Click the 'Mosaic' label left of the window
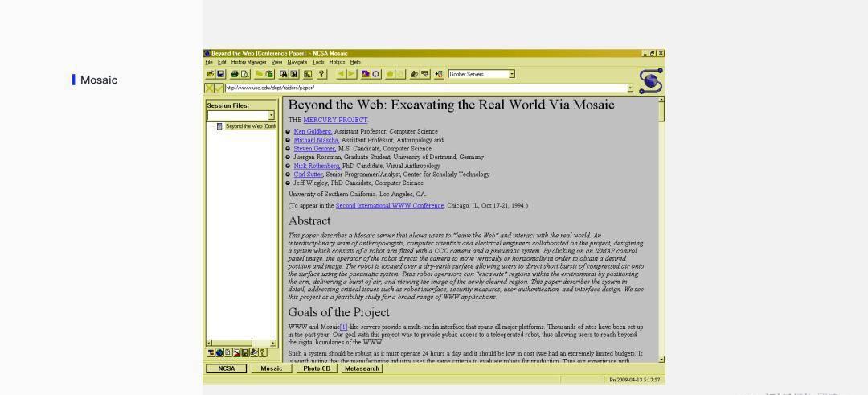Screen dimensions: 868x395 (99, 80)
